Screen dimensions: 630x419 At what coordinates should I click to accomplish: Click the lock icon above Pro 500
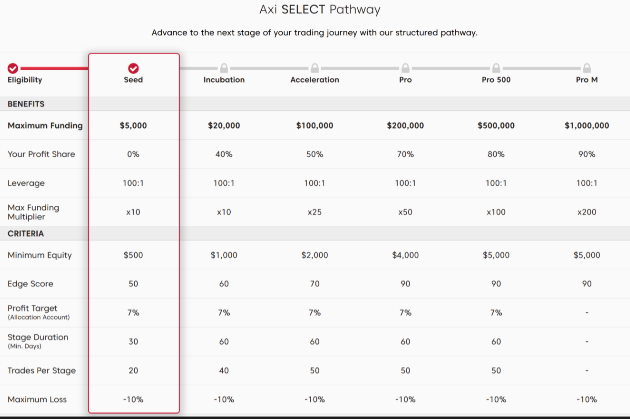pyautogui.click(x=496, y=68)
